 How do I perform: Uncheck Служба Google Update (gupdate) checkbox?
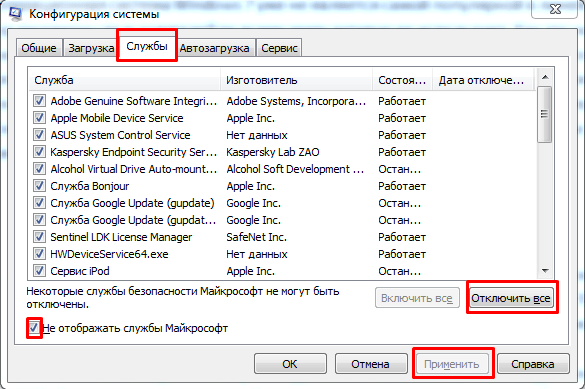pos(39,203)
